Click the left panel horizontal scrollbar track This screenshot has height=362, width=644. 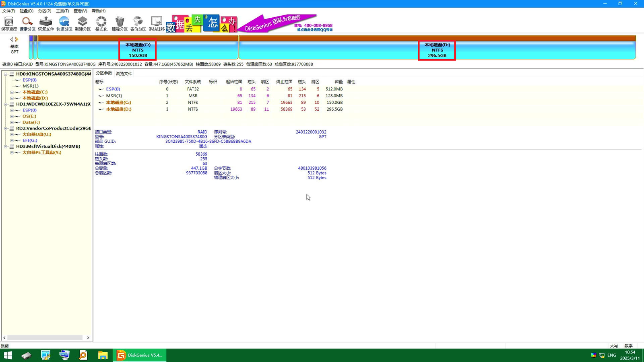[x=45, y=337]
